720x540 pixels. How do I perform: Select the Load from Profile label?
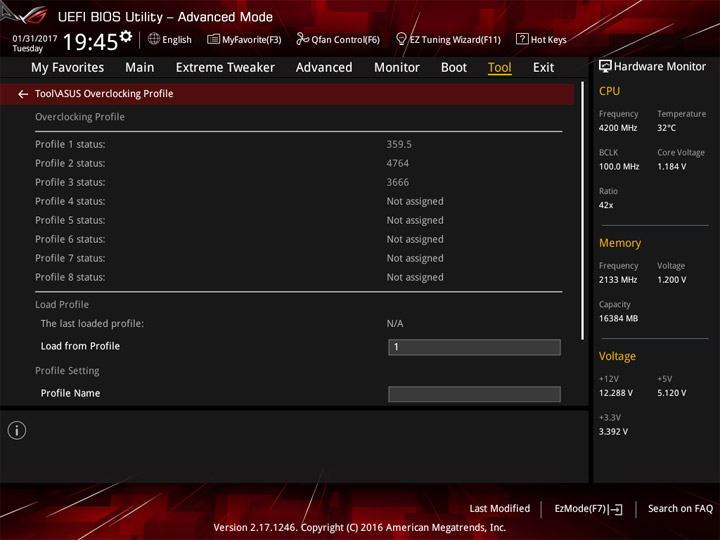(x=80, y=346)
